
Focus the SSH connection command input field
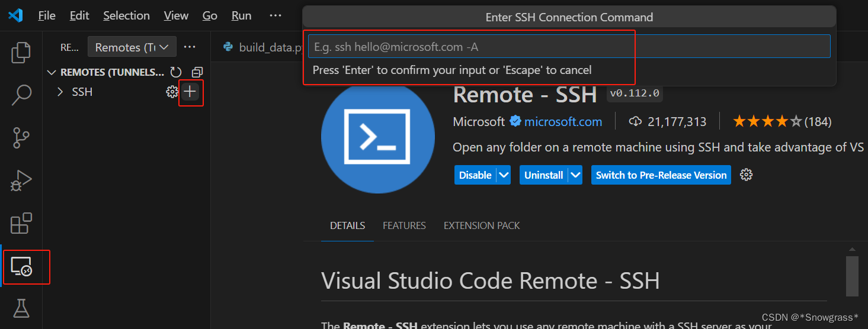click(x=569, y=47)
